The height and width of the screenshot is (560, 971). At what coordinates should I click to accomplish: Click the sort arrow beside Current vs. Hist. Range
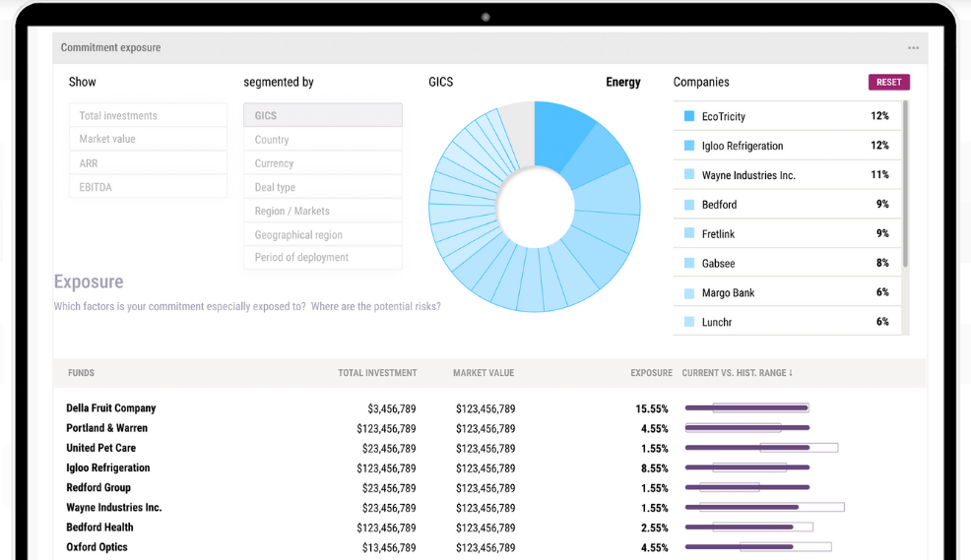tap(791, 373)
